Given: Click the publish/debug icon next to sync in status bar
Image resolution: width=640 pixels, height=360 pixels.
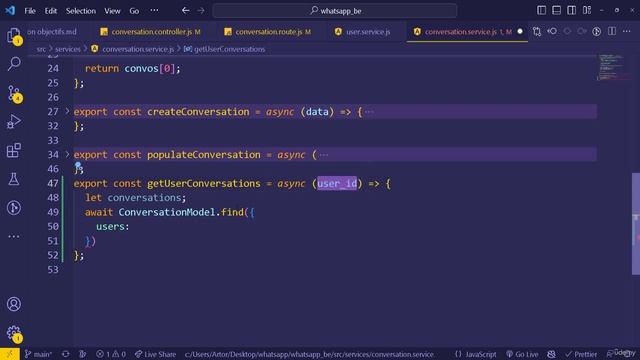Looking at the screenshot, I should tap(82, 354).
